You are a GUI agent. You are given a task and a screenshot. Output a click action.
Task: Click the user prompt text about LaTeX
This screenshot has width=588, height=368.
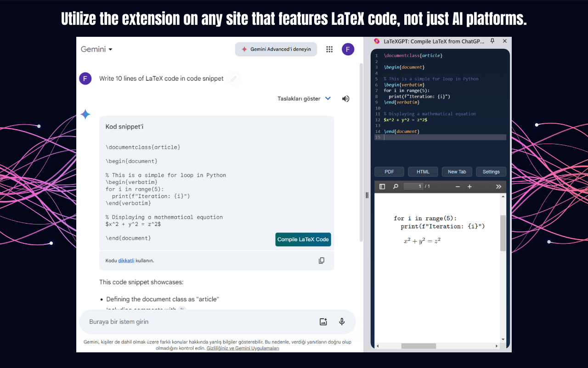point(161,79)
